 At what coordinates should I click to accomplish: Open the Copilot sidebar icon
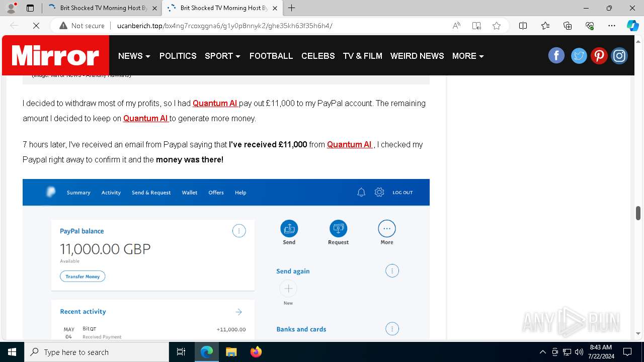pos(632,26)
